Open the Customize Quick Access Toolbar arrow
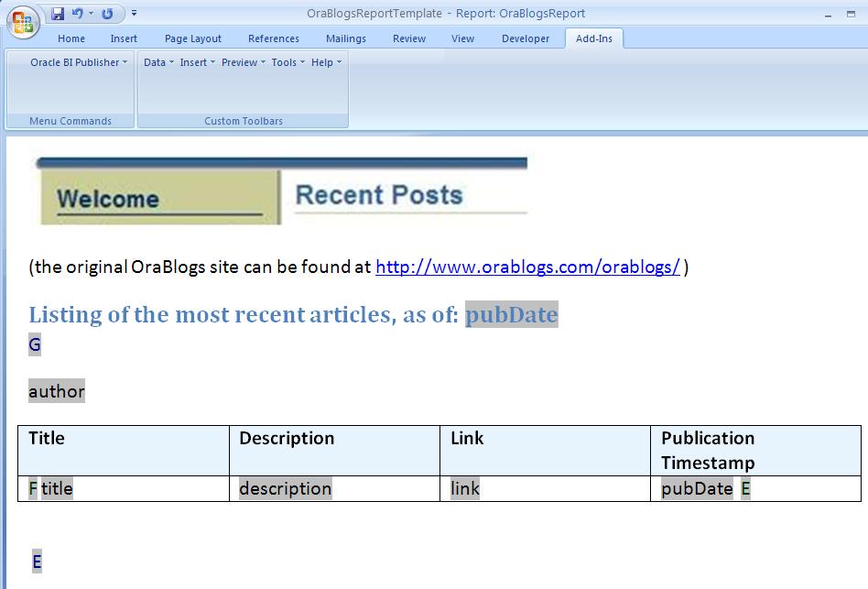The width and height of the screenshot is (868, 589). [x=135, y=14]
